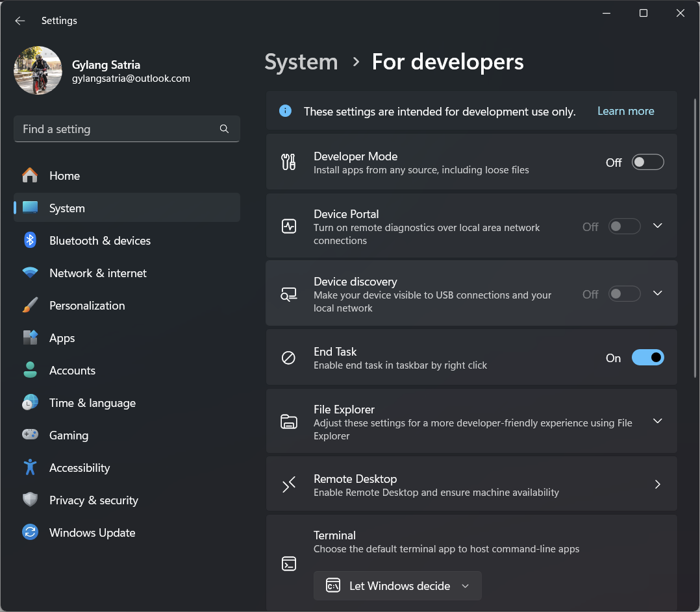Click System in the breadcrumb
The height and width of the screenshot is (612, 700).
click(x=301, y=62)
